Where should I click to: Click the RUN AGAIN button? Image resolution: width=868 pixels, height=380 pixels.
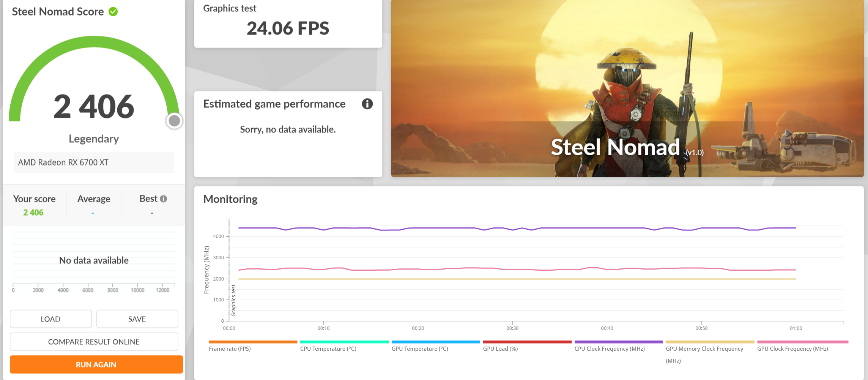click(x=96, y=364)
